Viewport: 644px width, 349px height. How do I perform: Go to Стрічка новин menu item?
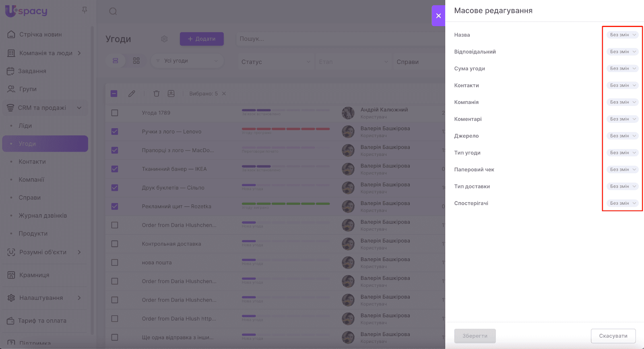pyautogui.click(x=40, y=35)
